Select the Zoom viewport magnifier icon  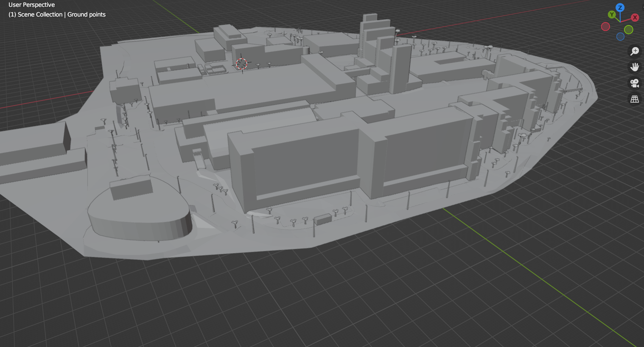[634, 51]
